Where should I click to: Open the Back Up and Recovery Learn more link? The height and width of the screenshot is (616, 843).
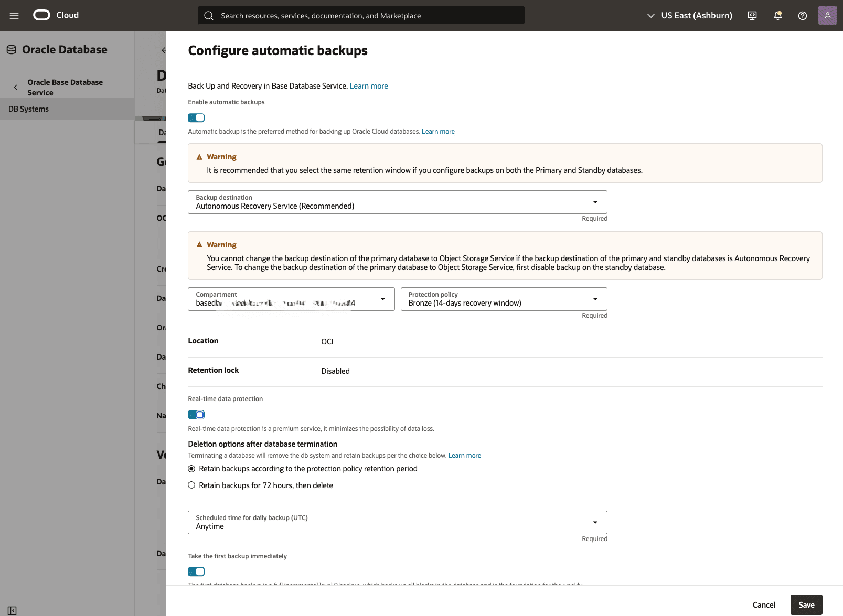(368, 85)
